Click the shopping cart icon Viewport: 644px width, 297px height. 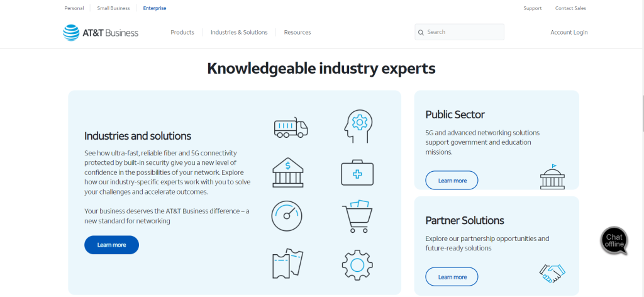(357, 216)
